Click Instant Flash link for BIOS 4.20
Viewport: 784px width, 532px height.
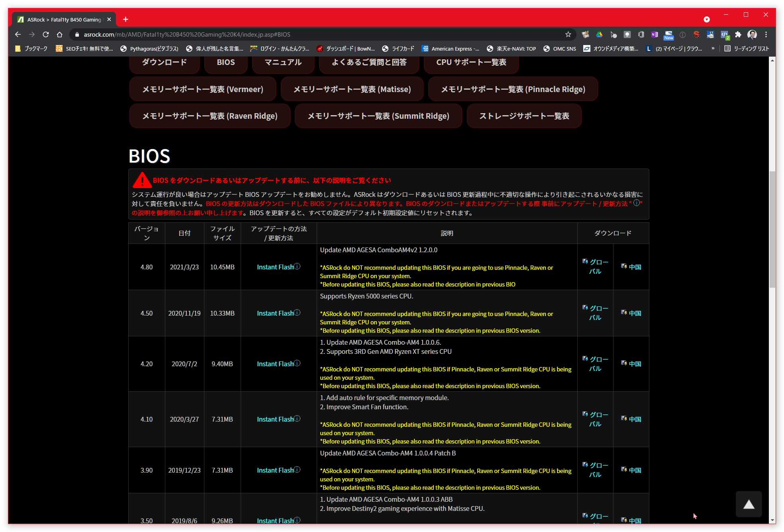(x=275, y=364)
